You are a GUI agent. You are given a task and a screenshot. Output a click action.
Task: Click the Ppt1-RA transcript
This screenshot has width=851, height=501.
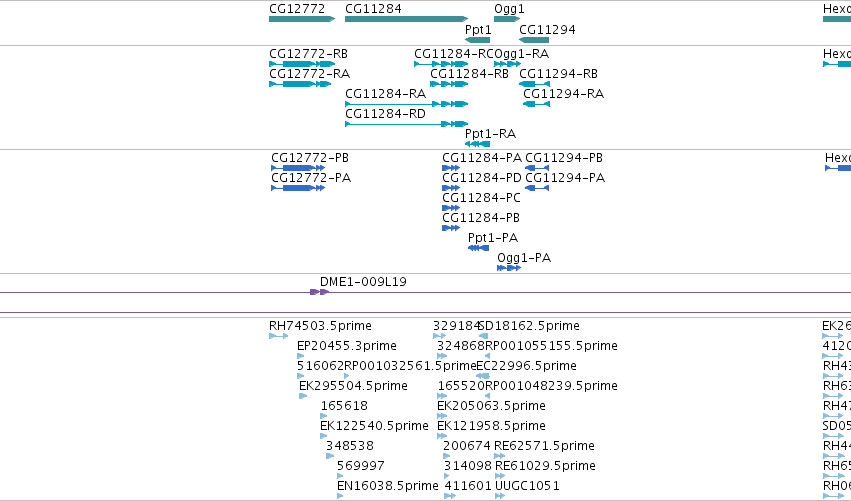(x=478, y=144)
